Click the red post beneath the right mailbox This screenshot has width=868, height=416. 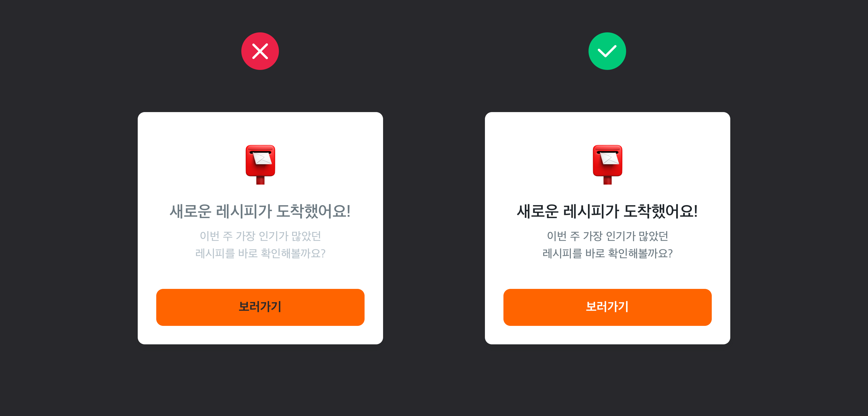pos(607,180)
